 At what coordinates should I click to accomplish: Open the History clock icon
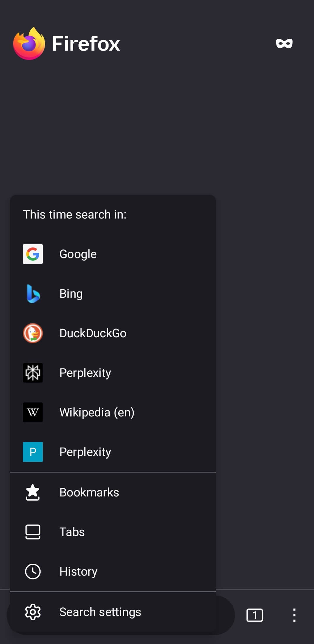(33, 571)
